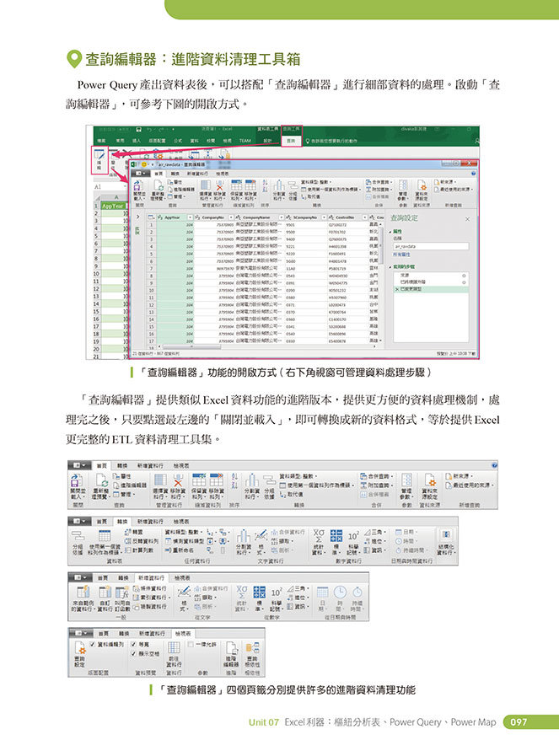The width and height of the screenshot is (559, 756).
Task: Close the 查詢設定 pane with X
Action: pos(467,219)
